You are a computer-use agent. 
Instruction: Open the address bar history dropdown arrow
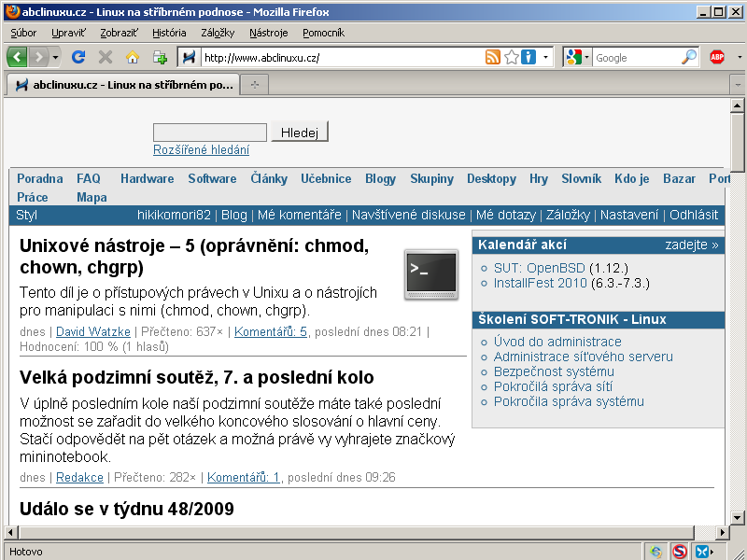545,58
